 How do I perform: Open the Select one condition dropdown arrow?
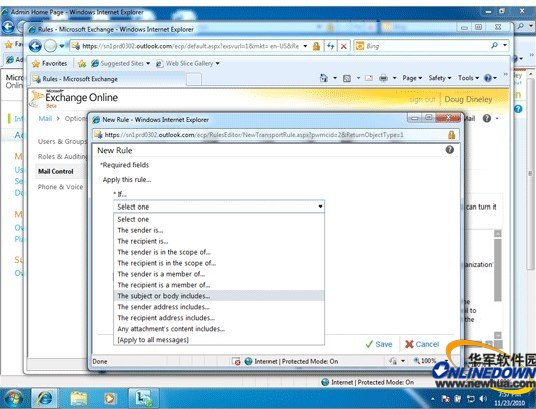click(320, 207)
